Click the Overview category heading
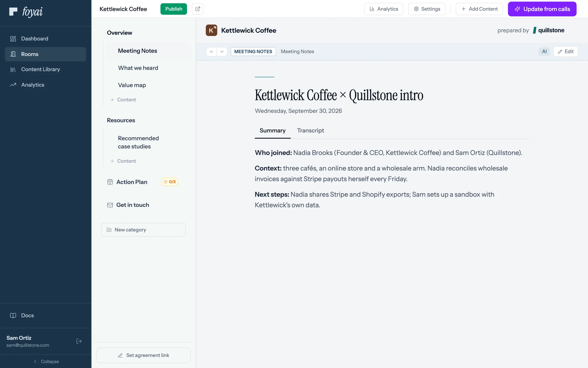Screen dimensions: 588x368 [x=119, y=33]
